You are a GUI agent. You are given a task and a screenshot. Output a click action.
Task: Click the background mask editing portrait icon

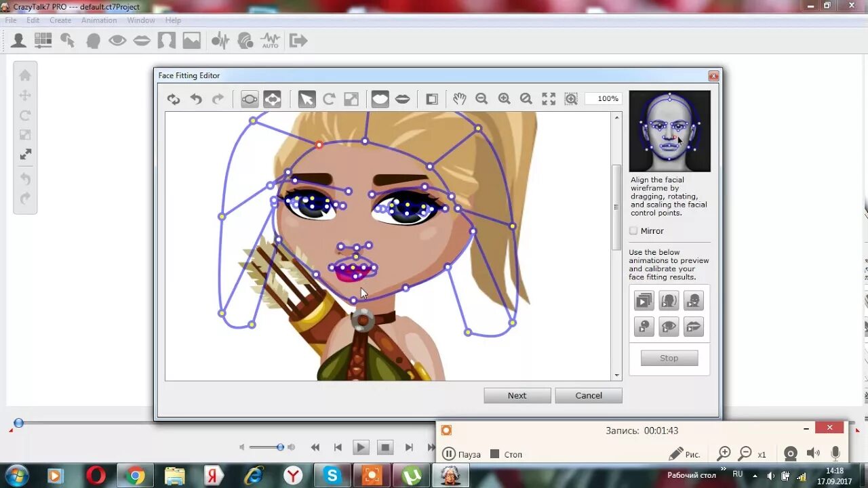point(167,41)
